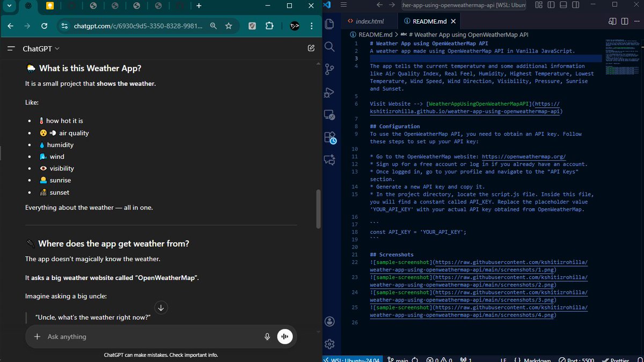Open the Source Control view in VS Code

pyautogui.click(x=330, y=70)
